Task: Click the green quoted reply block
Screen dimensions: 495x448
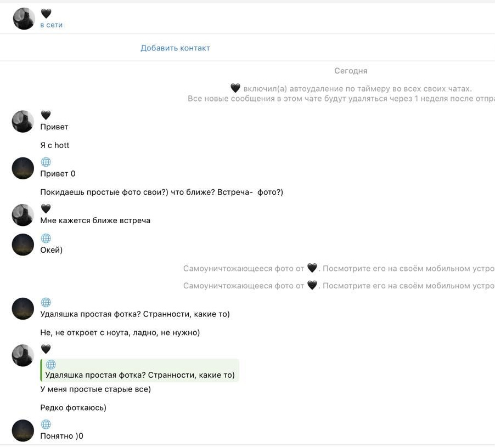Action: tap(140, 370)
